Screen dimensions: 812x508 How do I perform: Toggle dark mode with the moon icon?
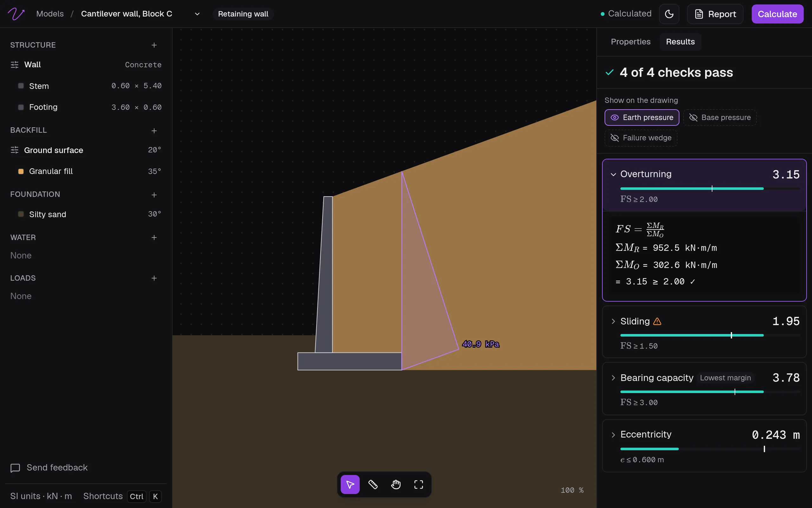[669, 14]
